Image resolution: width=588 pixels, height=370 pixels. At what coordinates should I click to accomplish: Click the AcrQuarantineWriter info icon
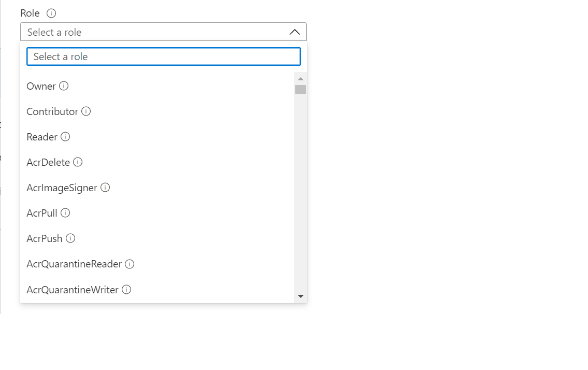click(126, 289)
